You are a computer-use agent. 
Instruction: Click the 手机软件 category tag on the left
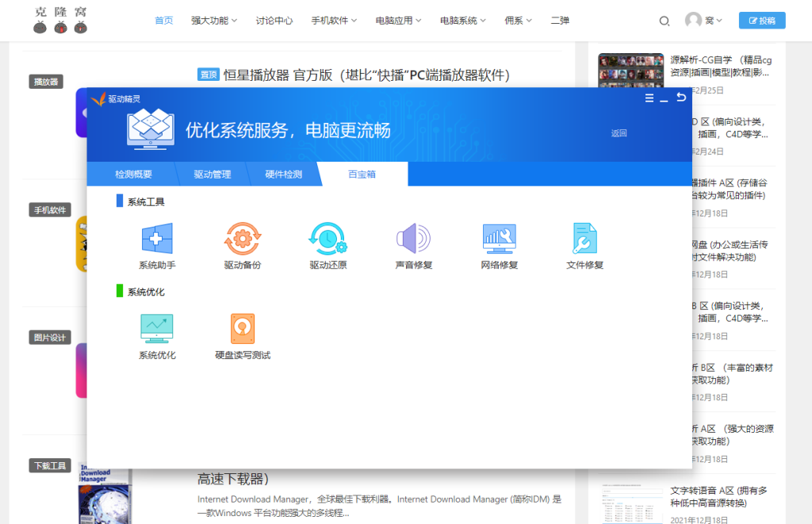50,210
